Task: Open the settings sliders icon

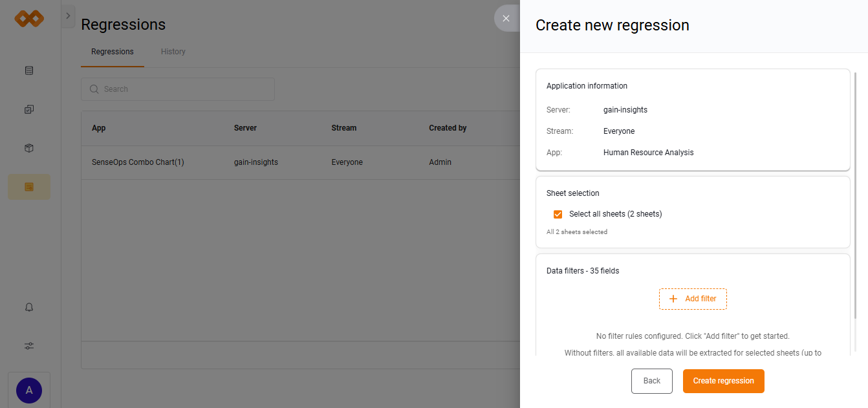Action: (x=29, y=346)
